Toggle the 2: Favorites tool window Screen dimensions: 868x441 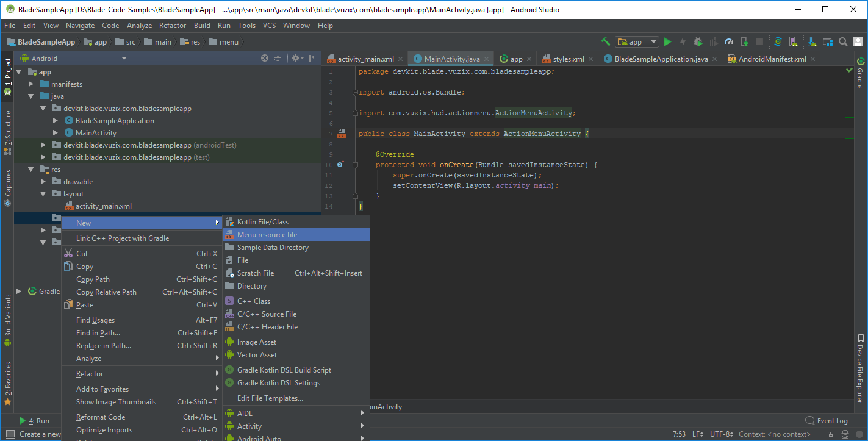click(x=7, y=384)
